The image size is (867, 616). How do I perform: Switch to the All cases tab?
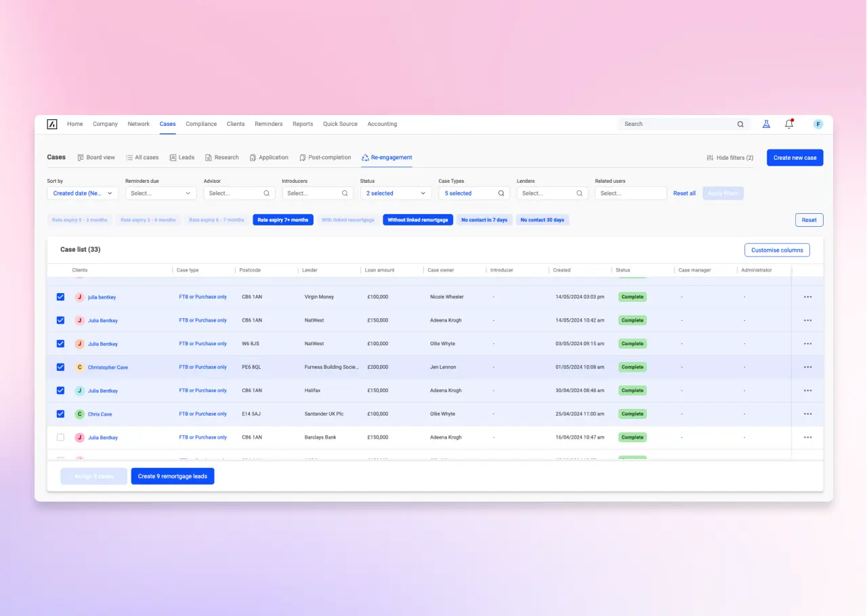(142, 157)
